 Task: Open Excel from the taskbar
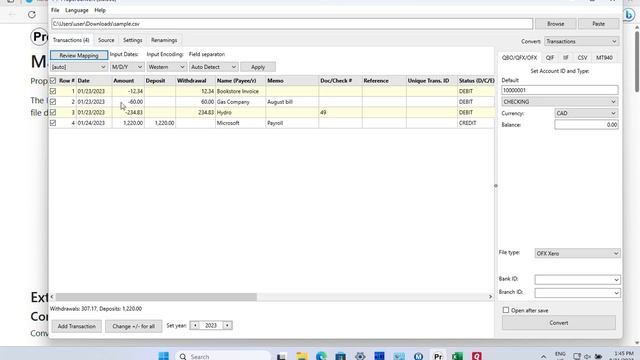tap(457, 356)
